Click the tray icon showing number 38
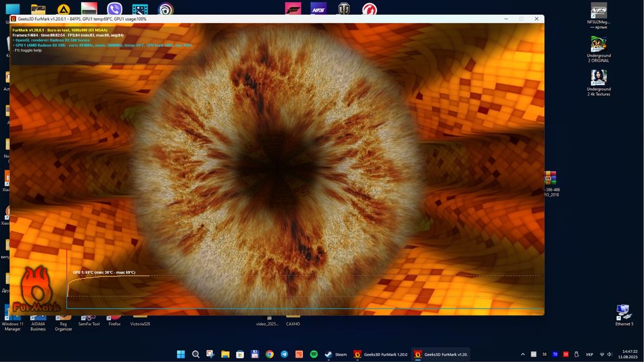This screenshot has width=644, height=362. point(544,354)
